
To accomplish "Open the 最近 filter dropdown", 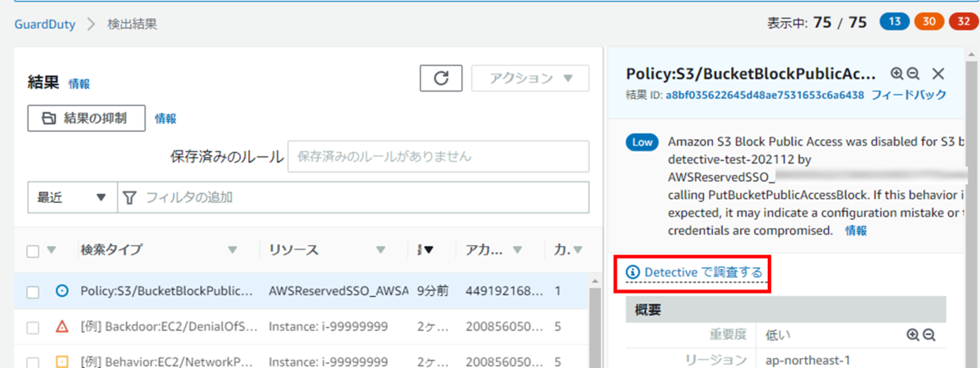I will (x=72, y=197).
